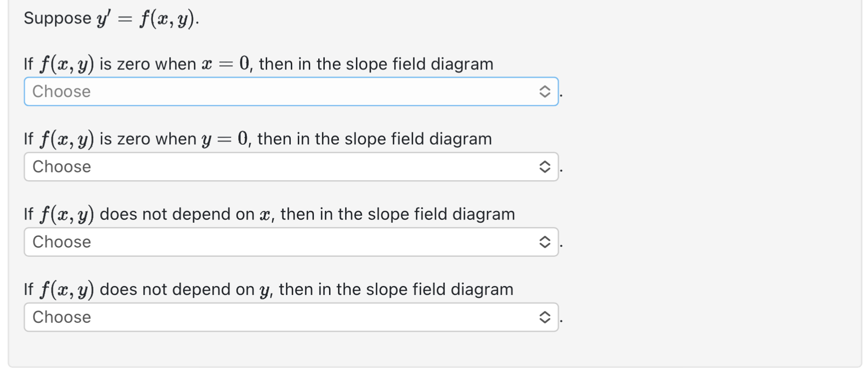868x382 pixels.
Task: Open the dropdown for 'does not depend on x'
Action: (291, 242)
